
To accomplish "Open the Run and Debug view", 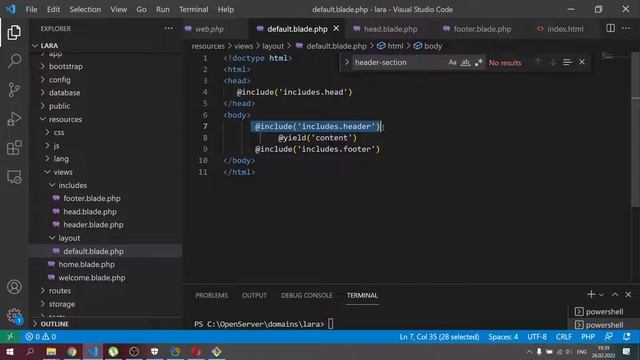I will pos(14,119).
